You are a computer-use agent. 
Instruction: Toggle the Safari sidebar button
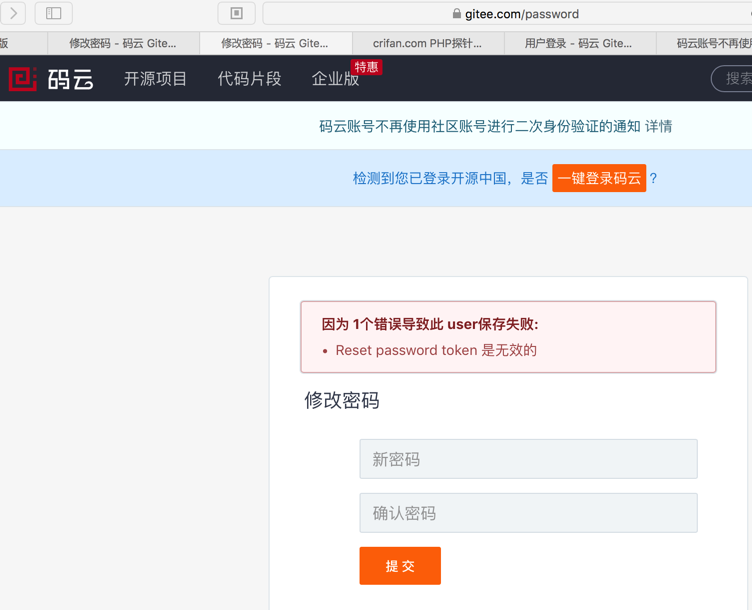[54, 13]
